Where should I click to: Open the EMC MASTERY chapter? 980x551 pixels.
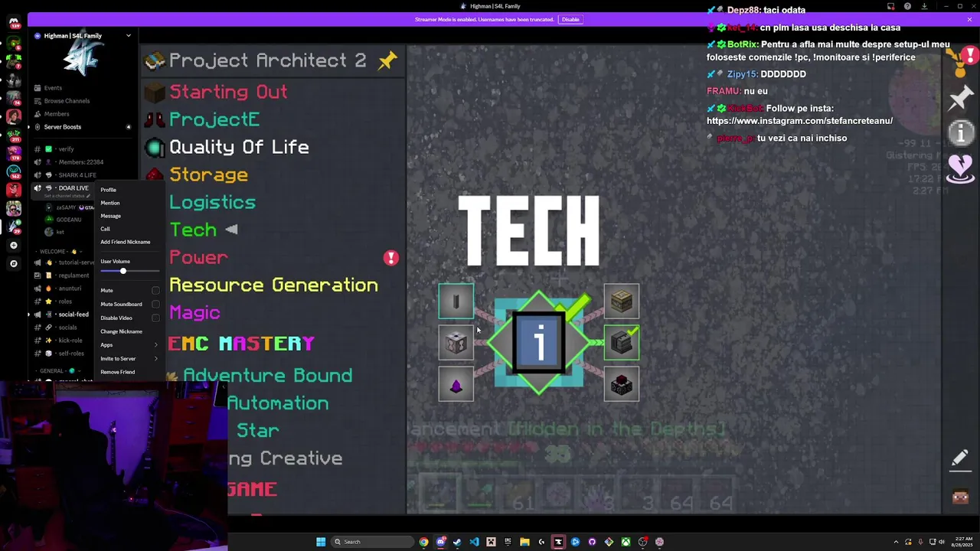pos(241,344)
